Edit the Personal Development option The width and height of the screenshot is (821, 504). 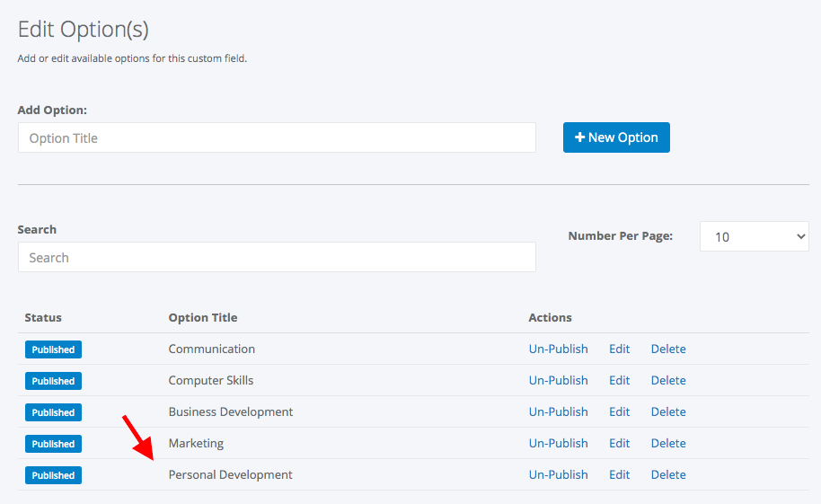[620, 474]
